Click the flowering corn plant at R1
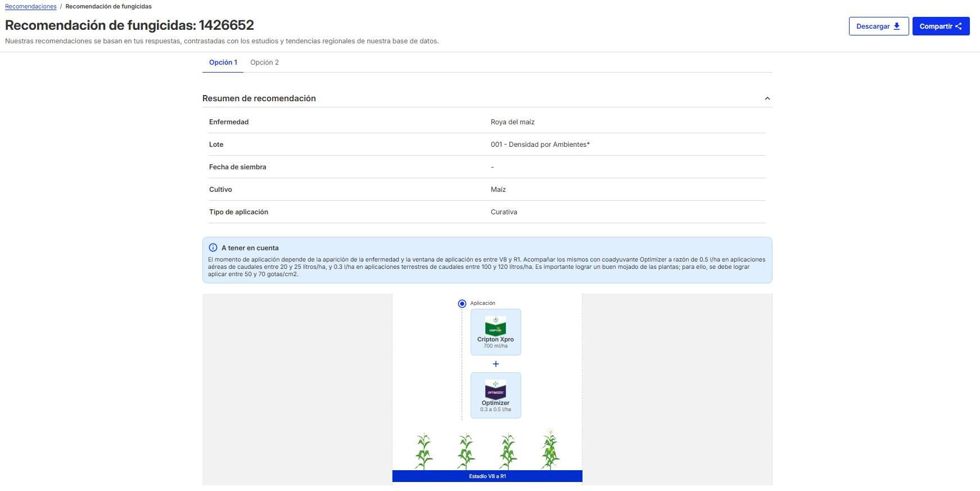The width and height of the screenshot is (980, 491). pos(550,449)
